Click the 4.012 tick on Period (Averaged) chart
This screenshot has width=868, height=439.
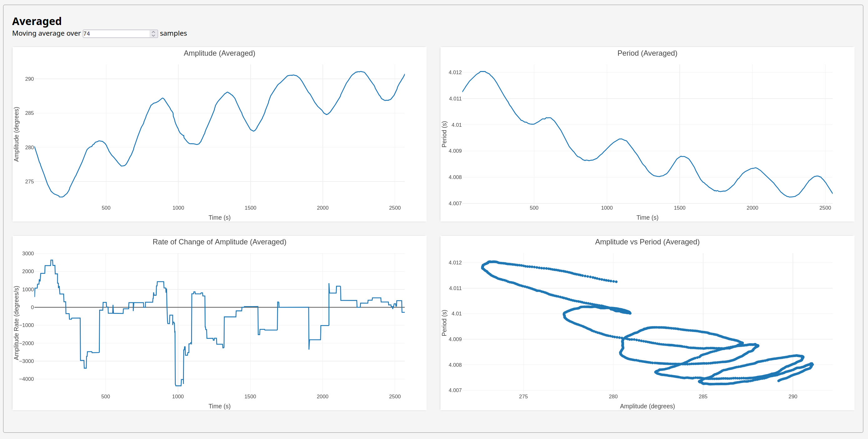pos(455,73)
